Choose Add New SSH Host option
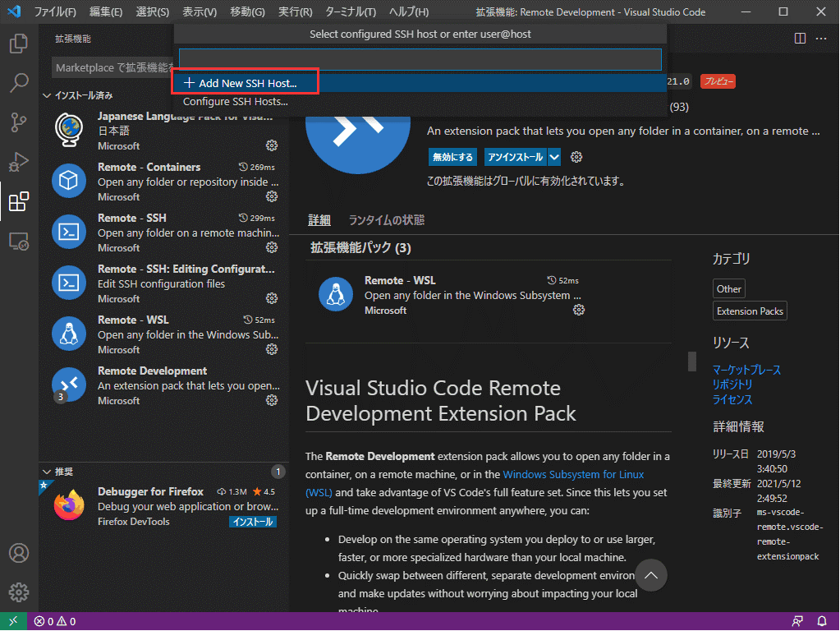The height and width of the screenshot is (631, 840). (420, 83)
